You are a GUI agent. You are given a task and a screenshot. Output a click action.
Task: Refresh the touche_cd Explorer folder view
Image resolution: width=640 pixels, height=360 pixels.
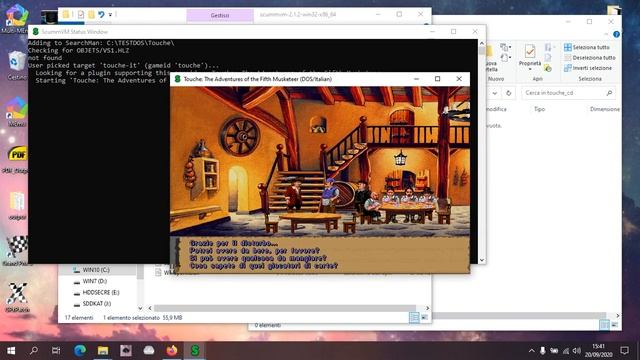509,93
